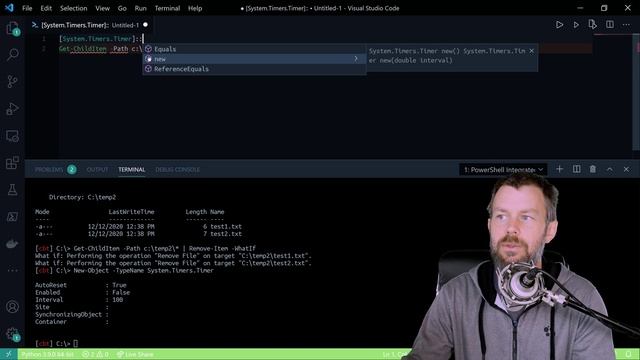640x360 pixels.
Task: Click the Python interpreter status bar item
Action: click(47, 354)
